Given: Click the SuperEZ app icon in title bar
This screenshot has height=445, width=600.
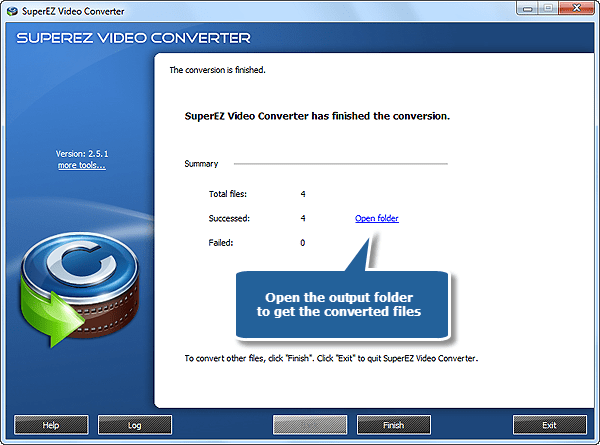Looking at the screenshot, I should 12,10.
